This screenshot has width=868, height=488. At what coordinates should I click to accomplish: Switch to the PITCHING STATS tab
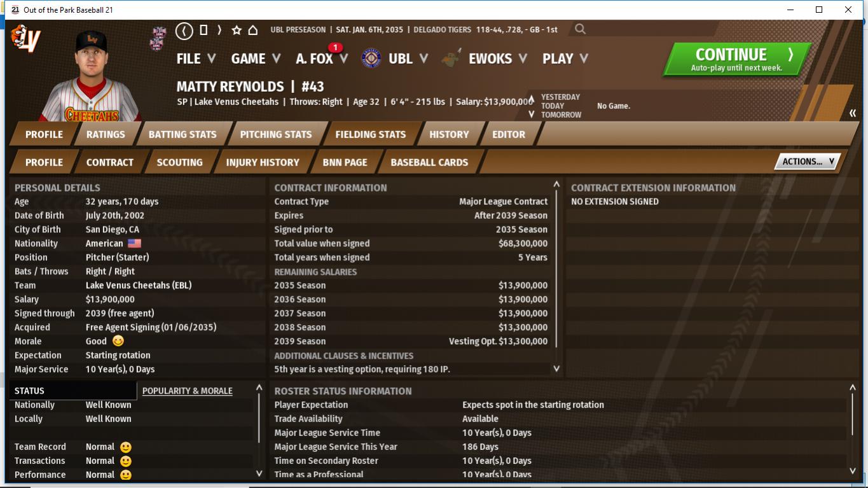click(x=275, y=134)
